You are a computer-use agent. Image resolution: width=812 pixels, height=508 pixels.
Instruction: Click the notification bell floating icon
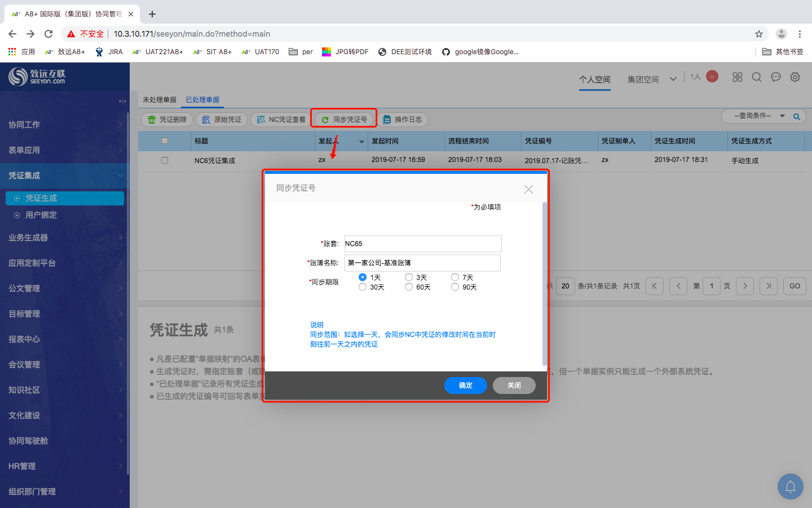(x=791, y=486)
